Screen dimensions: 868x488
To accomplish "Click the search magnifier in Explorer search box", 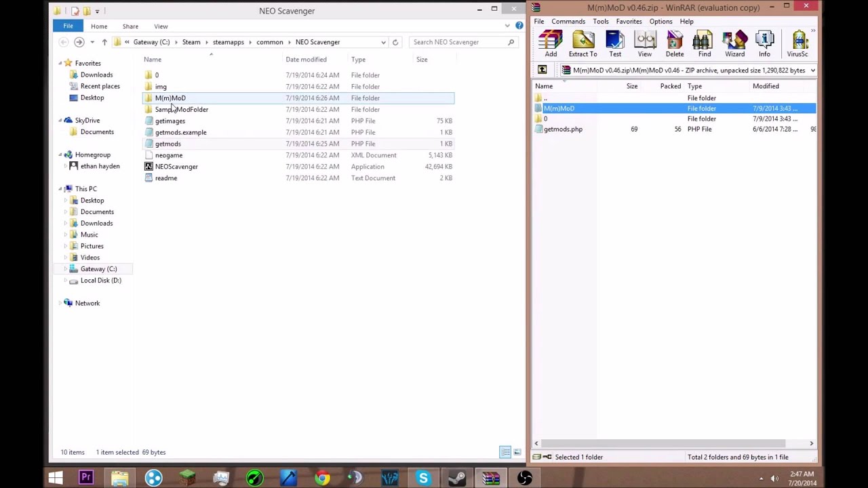I will pyautogui.click(x=511, y=42).
